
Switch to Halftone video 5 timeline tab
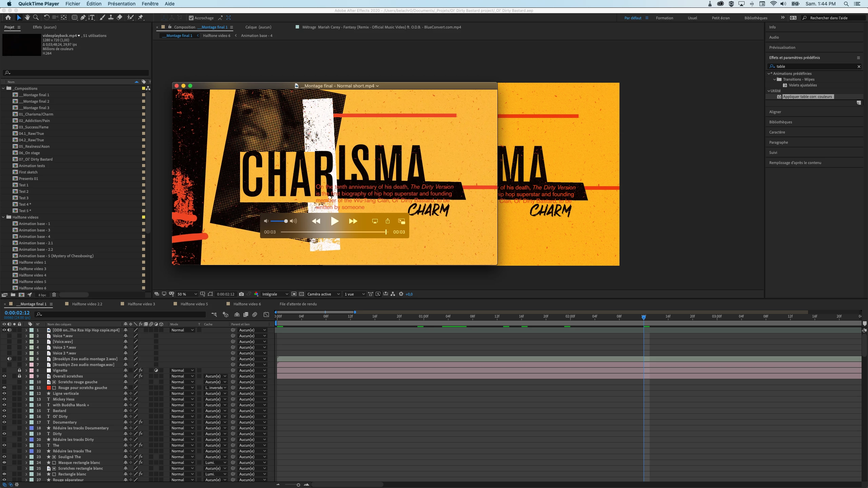tap(194, 304)
